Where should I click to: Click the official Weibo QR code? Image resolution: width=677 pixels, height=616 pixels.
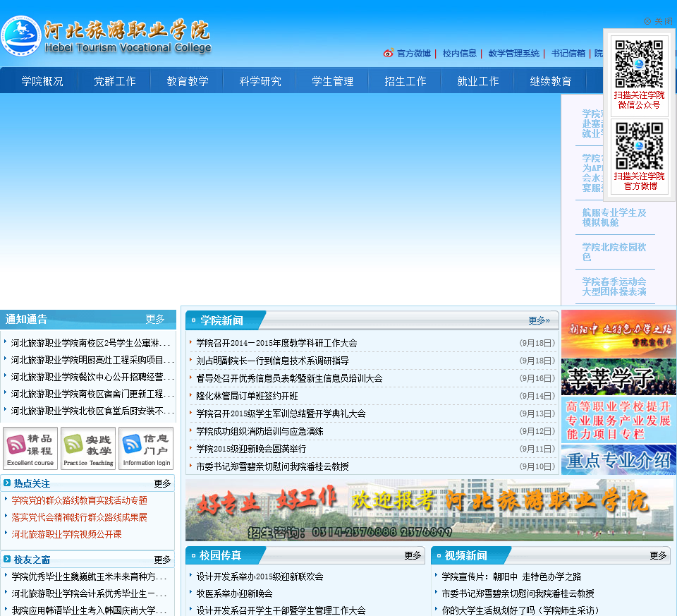(x=639, y=145)
